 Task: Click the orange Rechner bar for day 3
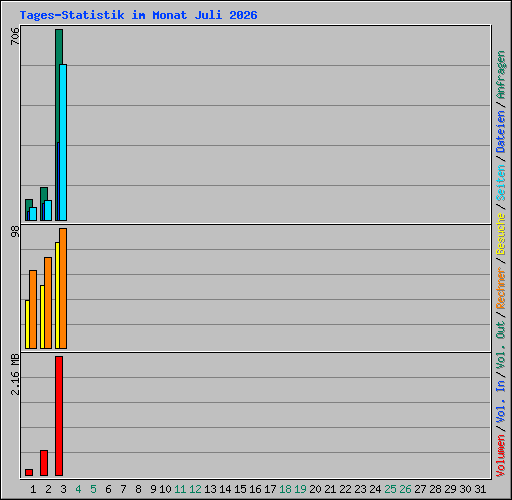coord(63,288)
